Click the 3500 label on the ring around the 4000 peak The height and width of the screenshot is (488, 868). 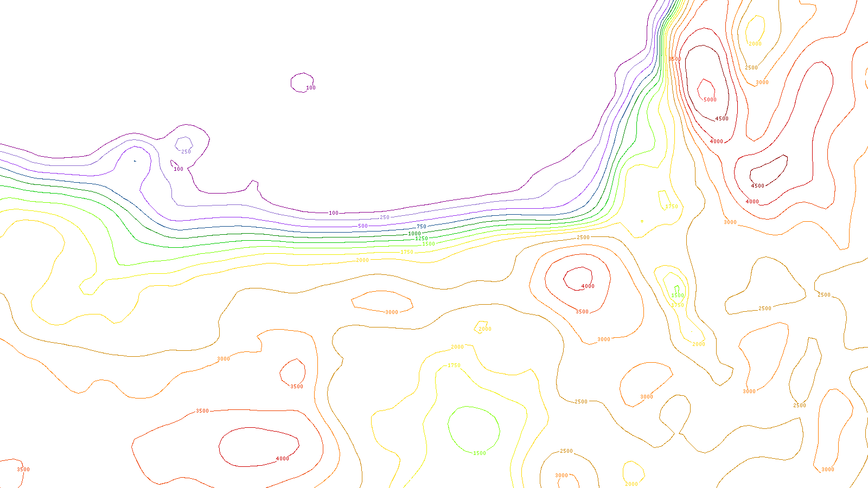coord(582,312)
